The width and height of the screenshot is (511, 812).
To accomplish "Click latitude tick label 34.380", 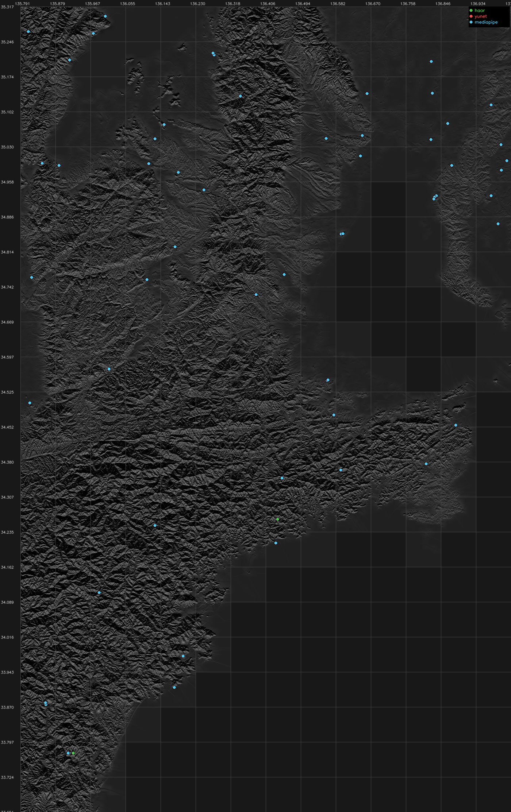I will click(x=7, y=462).
